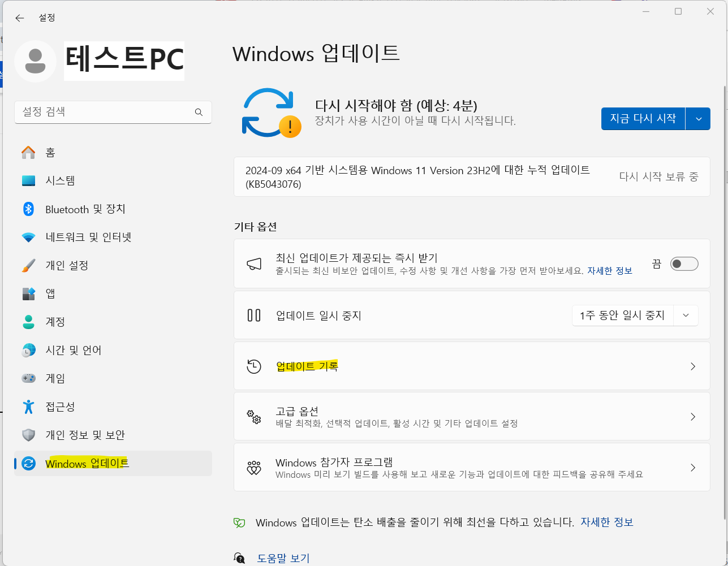The height and width of the screenshot is (566, 728).
Task: Click the 홈 house icon in sidebar
Action: coord(28,153)
